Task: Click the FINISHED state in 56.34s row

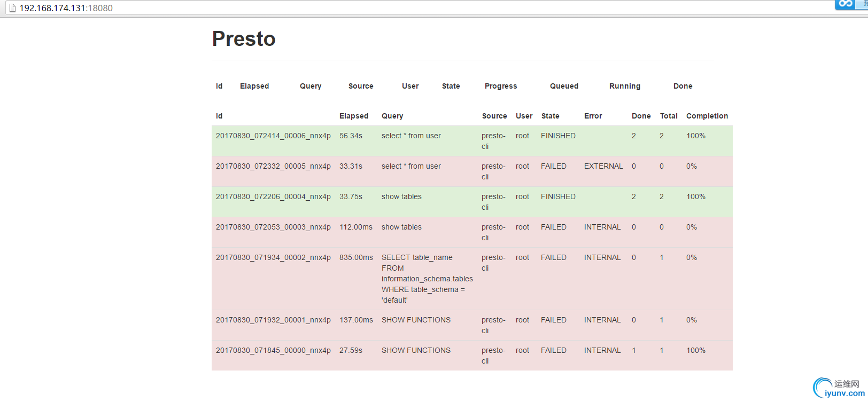Action: pos(558,136)
